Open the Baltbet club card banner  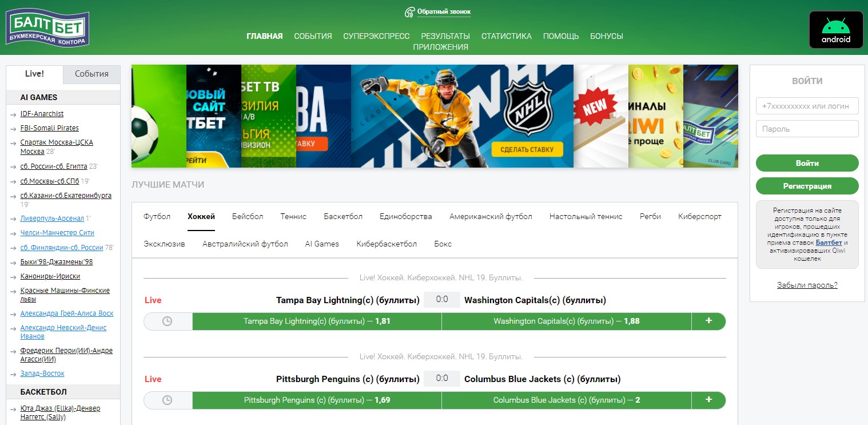pos(711,116)
